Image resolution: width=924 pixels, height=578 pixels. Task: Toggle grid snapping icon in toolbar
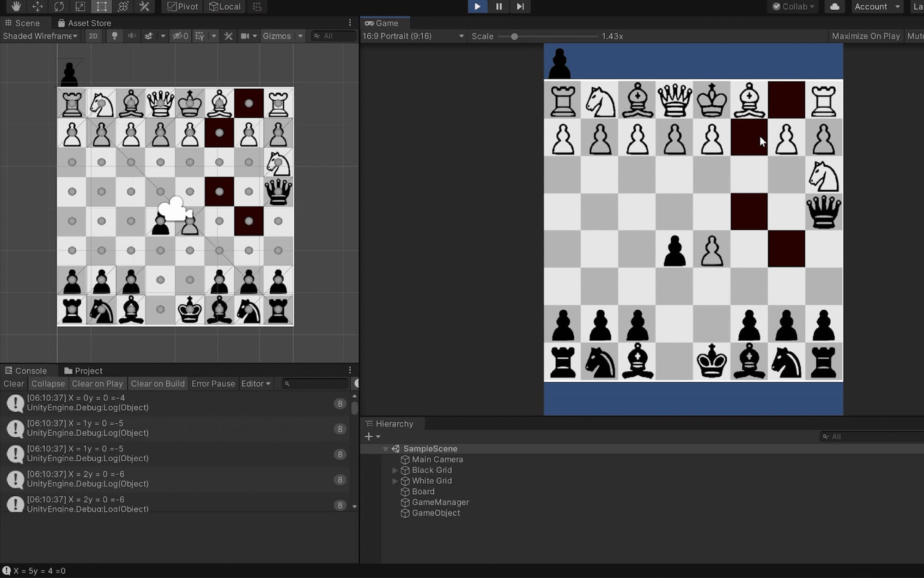click(257, 6)
